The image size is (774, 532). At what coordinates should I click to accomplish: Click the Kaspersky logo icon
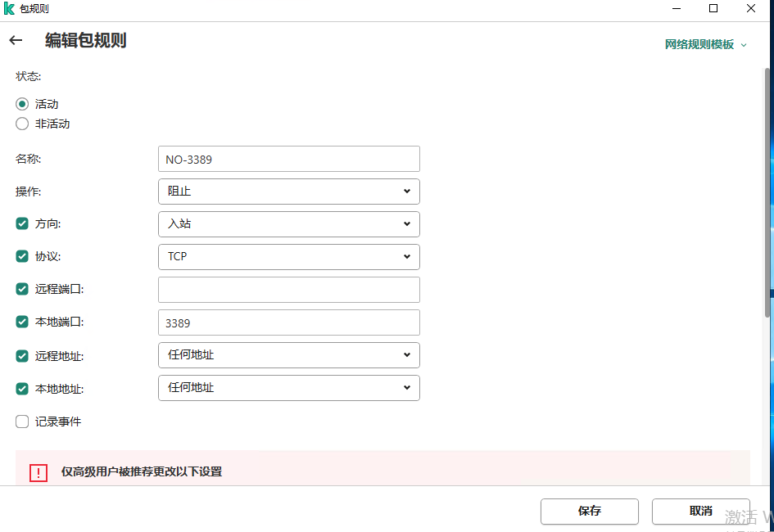coord(10,9)
